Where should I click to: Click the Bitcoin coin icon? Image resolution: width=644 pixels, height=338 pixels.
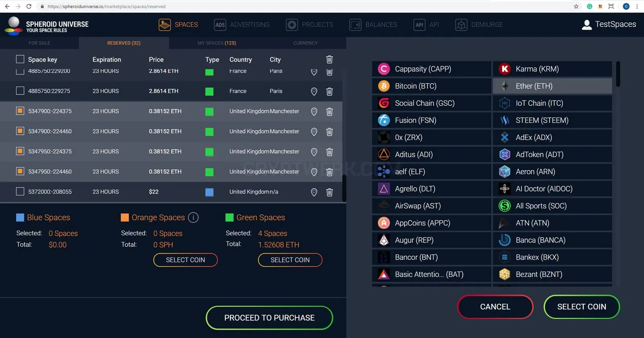pyautogui.click(x=384, y=86)
